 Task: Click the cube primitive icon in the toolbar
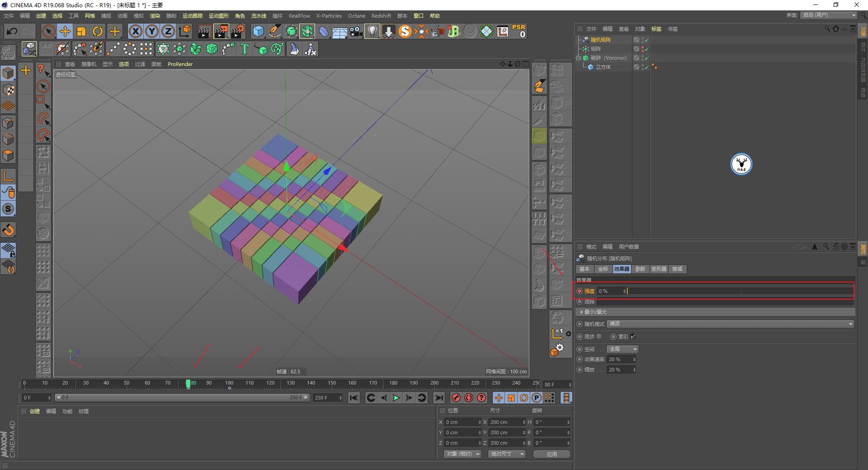pos(258,31)
